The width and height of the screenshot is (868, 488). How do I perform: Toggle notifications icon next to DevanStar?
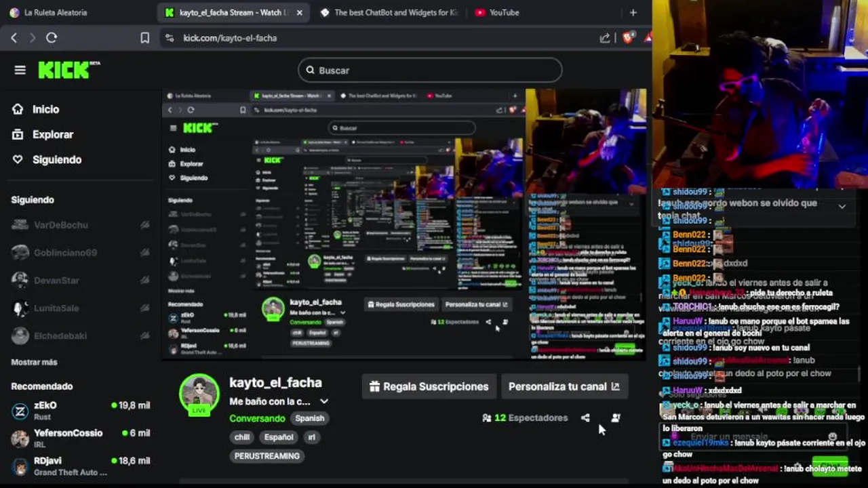pos(144,280)
